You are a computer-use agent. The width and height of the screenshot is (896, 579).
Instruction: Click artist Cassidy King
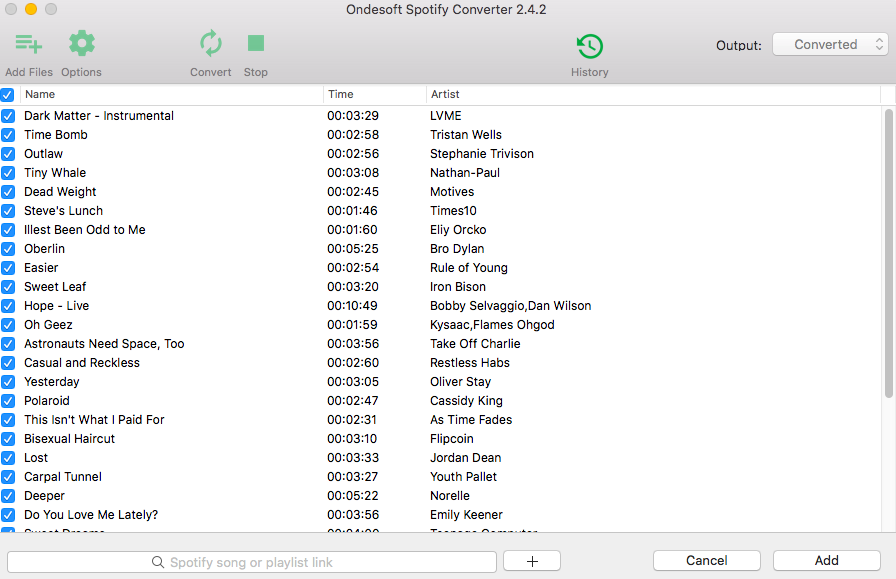[x=466, y=401]
